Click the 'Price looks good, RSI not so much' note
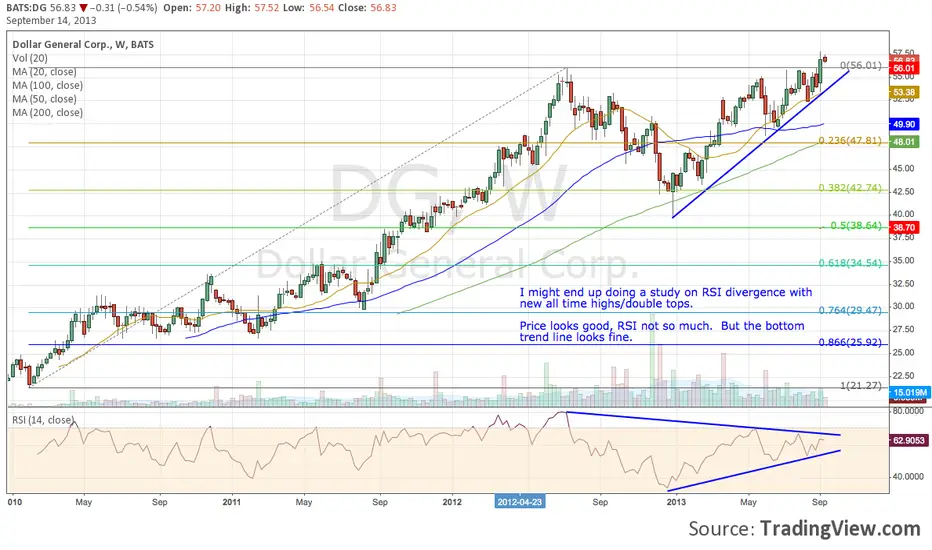The image size is (932, 550). click(x=662, y=331)
